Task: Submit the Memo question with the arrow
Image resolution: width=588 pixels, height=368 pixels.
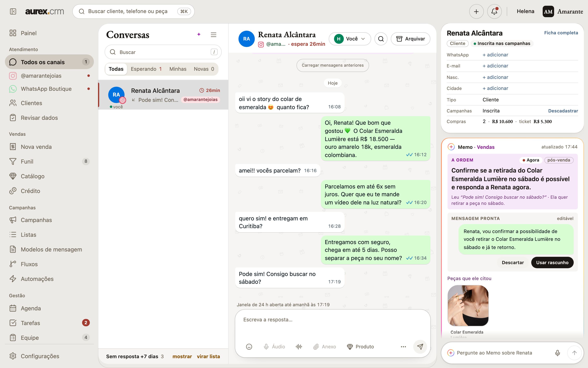Action: (x=574, y=353)
